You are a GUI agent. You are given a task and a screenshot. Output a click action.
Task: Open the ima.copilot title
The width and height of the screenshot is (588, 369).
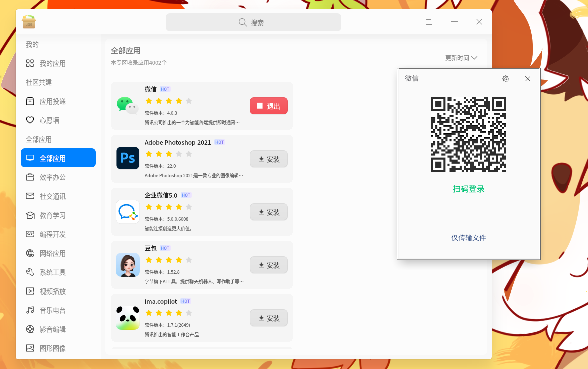click(161, 301)
